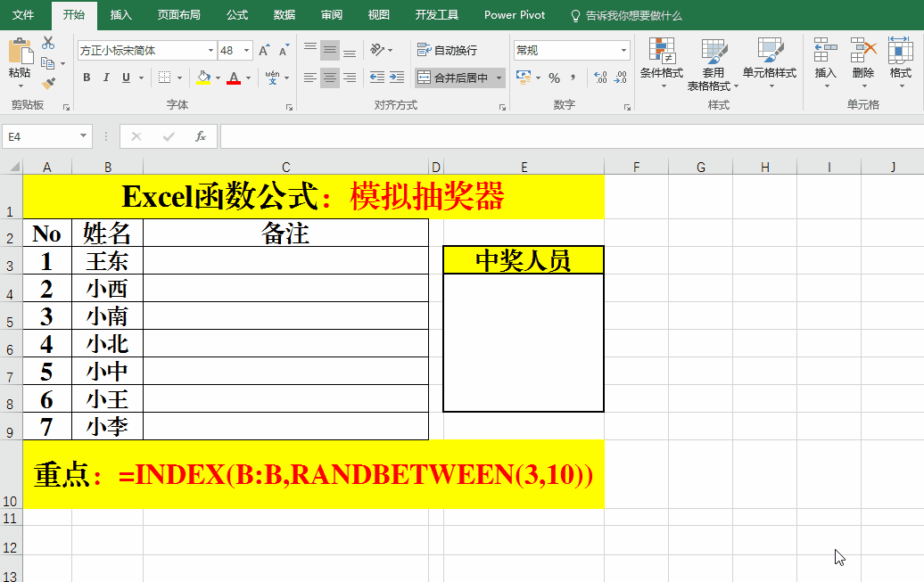Open number format dropdown 常规
Screen dimensions: 924x582
click(x=623, y=51)
